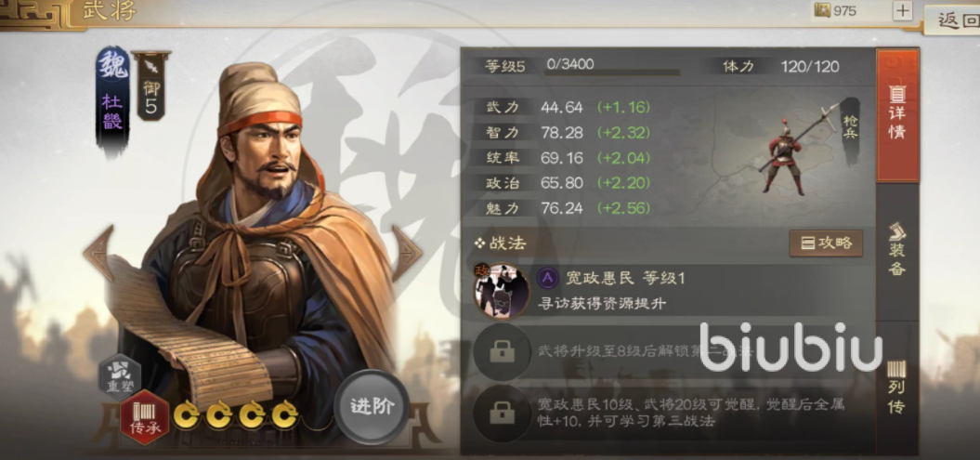This screenshot has width=980, height=460.
Task: Click the 返回 back button
Action: point(952,20)
